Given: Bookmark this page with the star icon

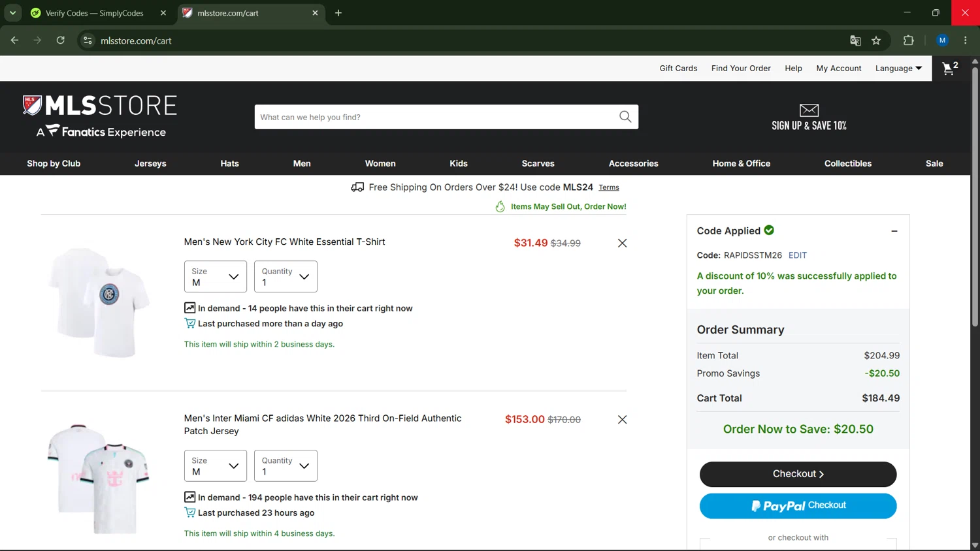Looking at the screenshot, I should tap(876, 40).
